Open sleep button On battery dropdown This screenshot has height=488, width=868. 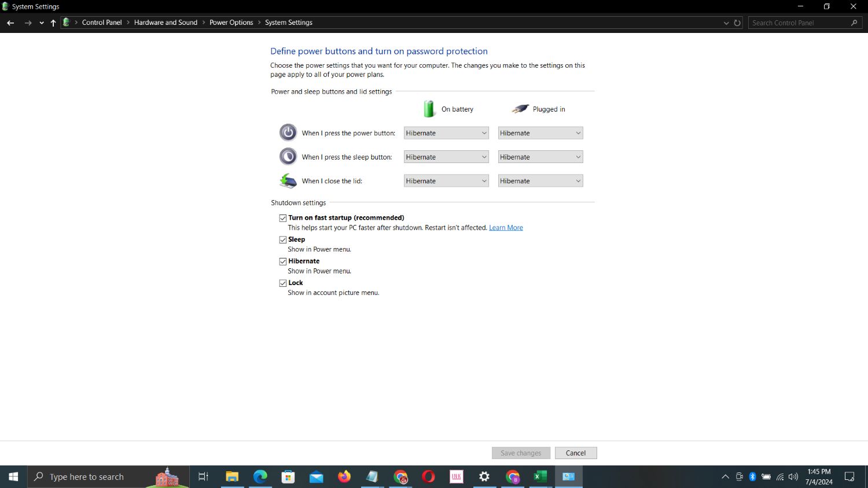(446, 157)
